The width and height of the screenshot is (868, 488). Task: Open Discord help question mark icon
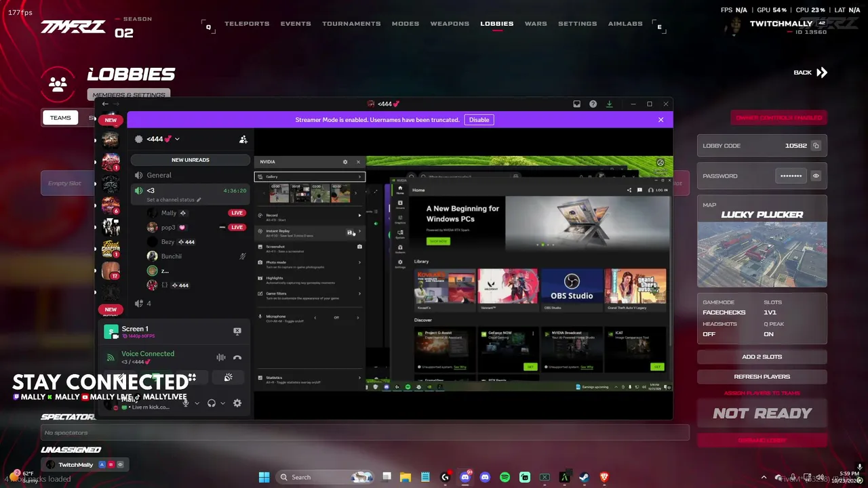(593, 104)
